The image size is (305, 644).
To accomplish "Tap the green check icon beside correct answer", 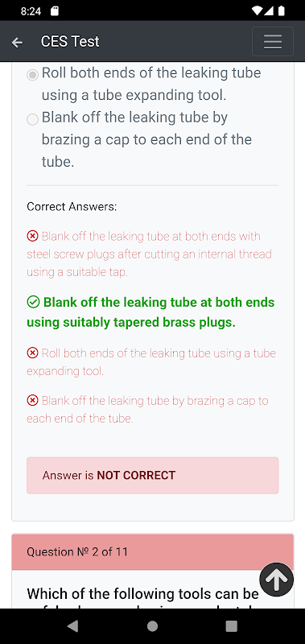I will (x=33, y=303).
